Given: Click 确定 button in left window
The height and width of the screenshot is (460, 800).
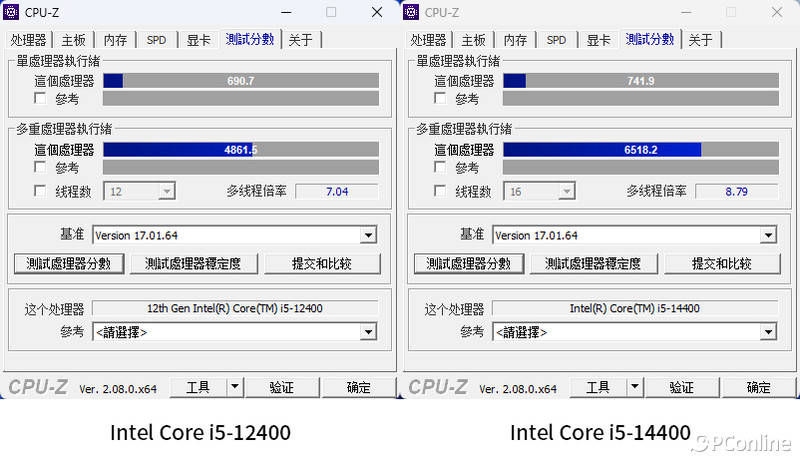Looking at the screenshot, I should 359,387.
